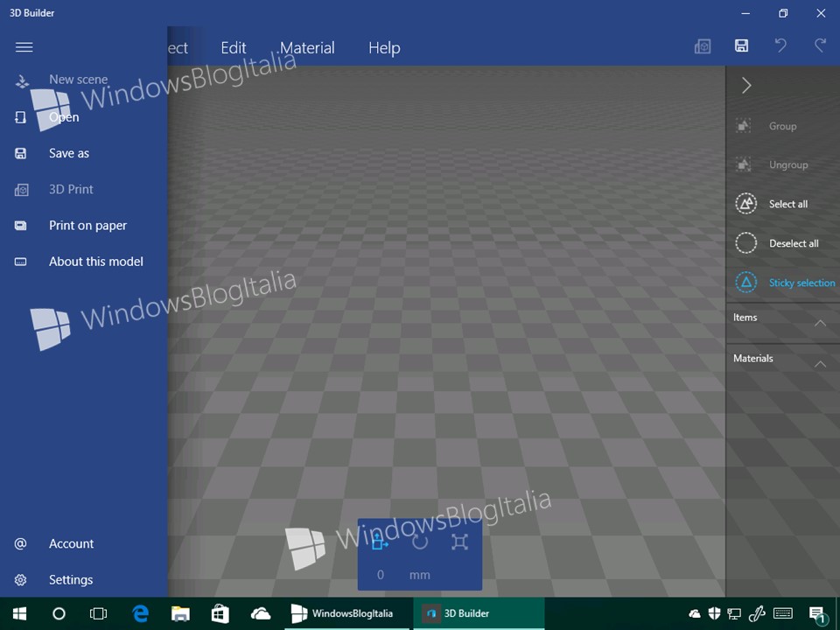Click the Select all circular icon

(x=745, y=204)
